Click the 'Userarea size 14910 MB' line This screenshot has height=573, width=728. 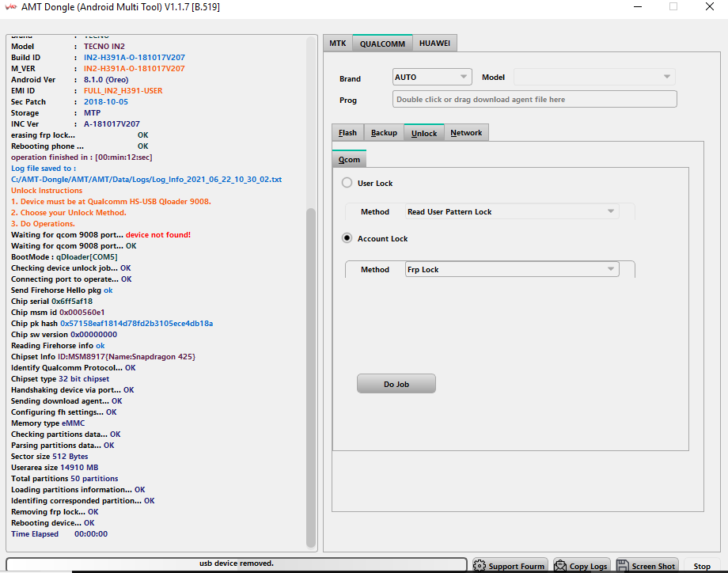[55, 468]
